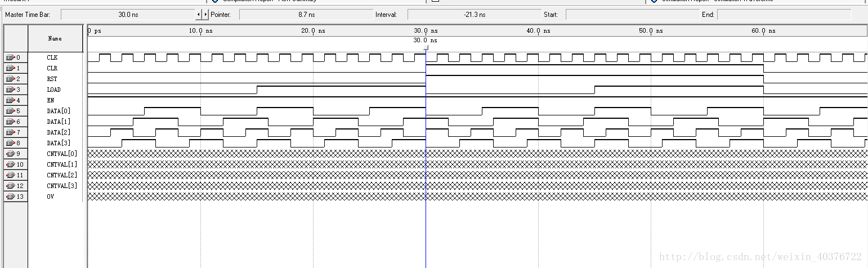Select the CNTVAL[2] output pin icon
The width and height of the screenshot is (868, 268).
click(10, 175)
